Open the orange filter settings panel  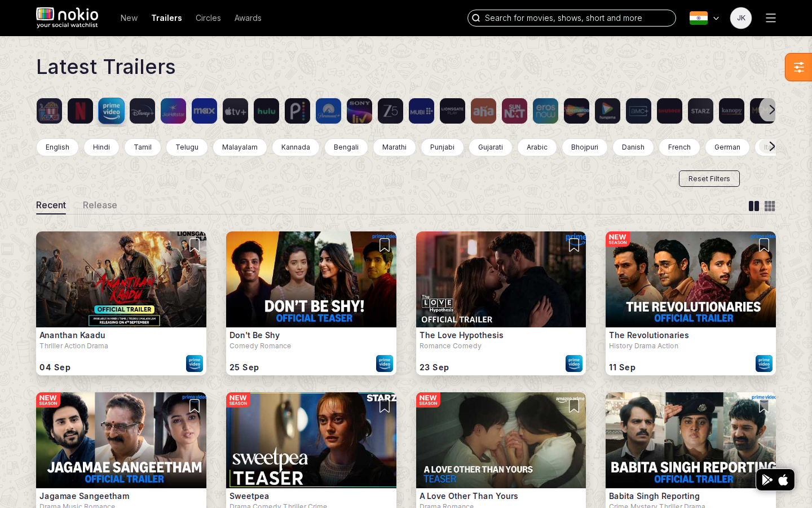click(798, 67)
